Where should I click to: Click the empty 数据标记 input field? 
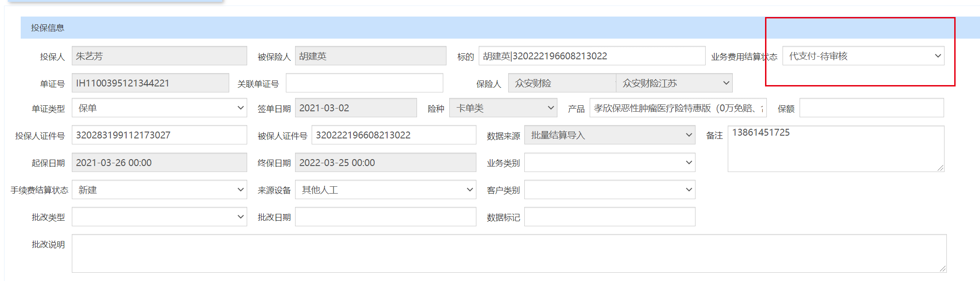pyautogui.click(x=609, y=217)
